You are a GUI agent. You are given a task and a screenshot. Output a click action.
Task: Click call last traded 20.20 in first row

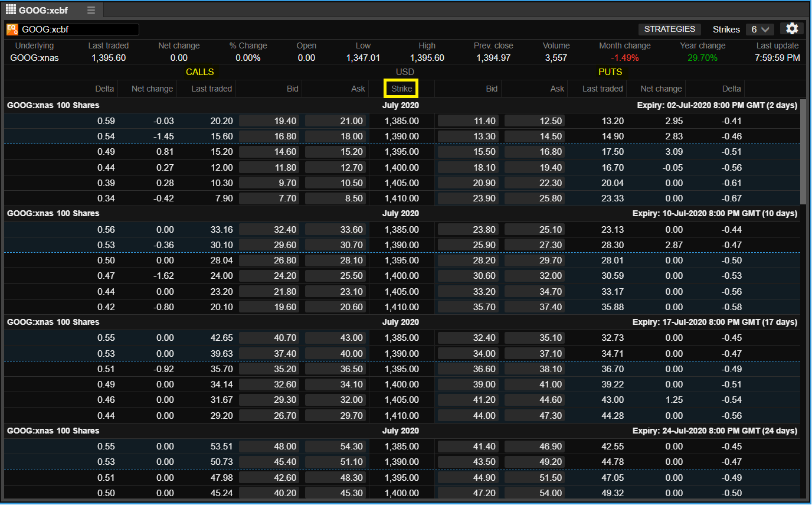point(222,121)
